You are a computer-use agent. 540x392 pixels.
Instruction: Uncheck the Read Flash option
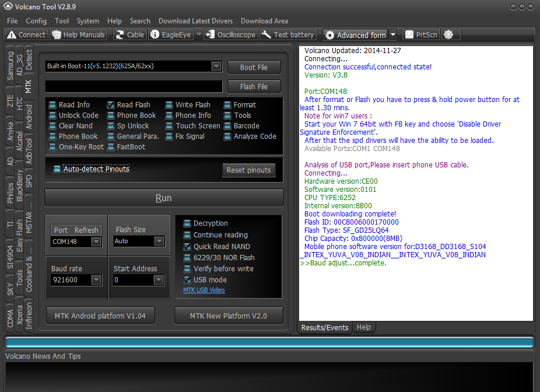[x=111, y=105]
